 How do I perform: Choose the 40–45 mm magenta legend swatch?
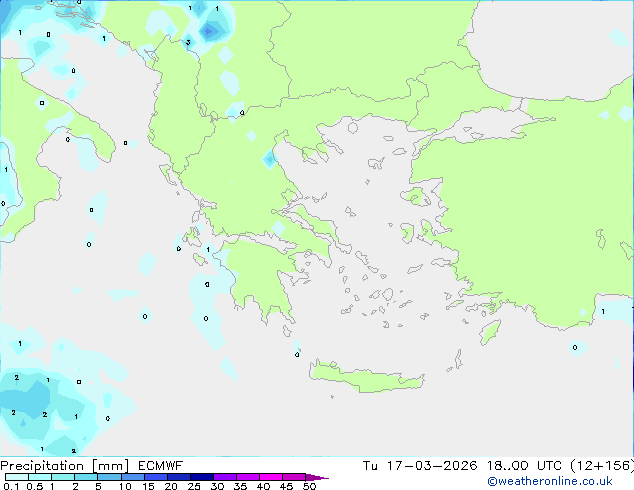point(271,477)
